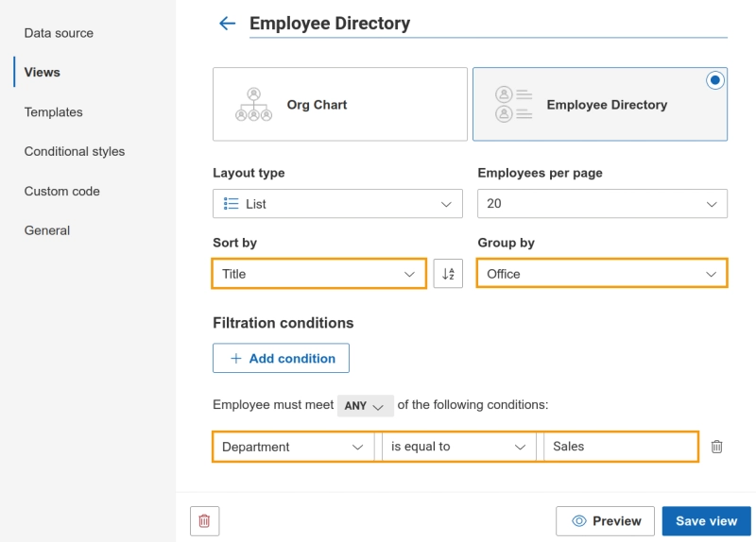Screen dimensions: 756x542
Task: Click the Preview button
Action: (x=605, y=521)
